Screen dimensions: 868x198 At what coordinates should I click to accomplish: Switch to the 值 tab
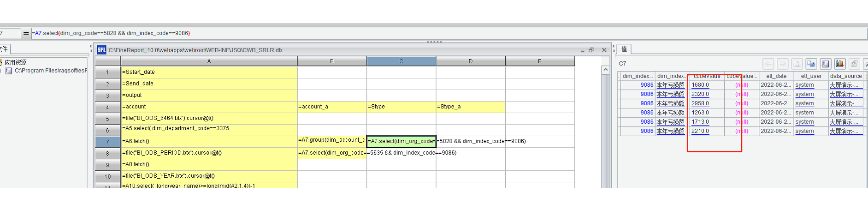pyautogui.click(x=624, y=49)
